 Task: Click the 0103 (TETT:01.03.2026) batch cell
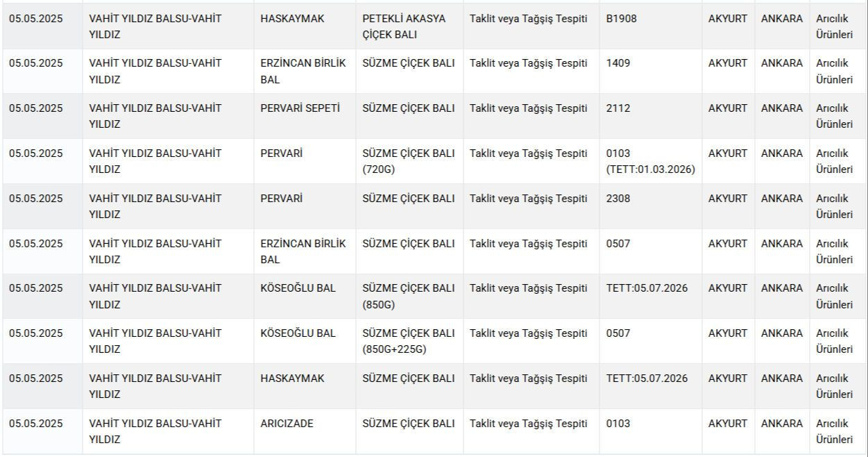(x=650, y=161)
